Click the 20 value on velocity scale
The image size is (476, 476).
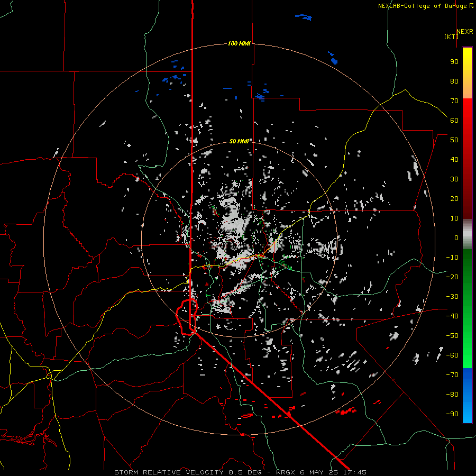(454, 198)
